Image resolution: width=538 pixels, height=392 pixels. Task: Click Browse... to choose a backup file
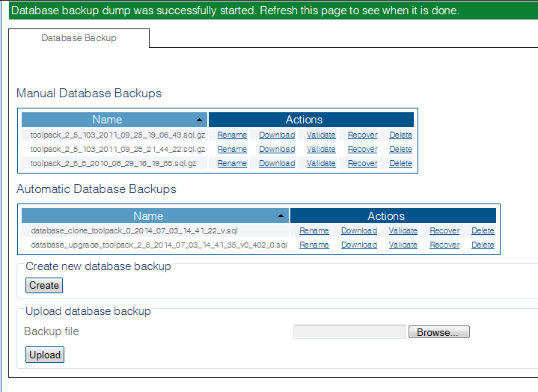point(438,332)
